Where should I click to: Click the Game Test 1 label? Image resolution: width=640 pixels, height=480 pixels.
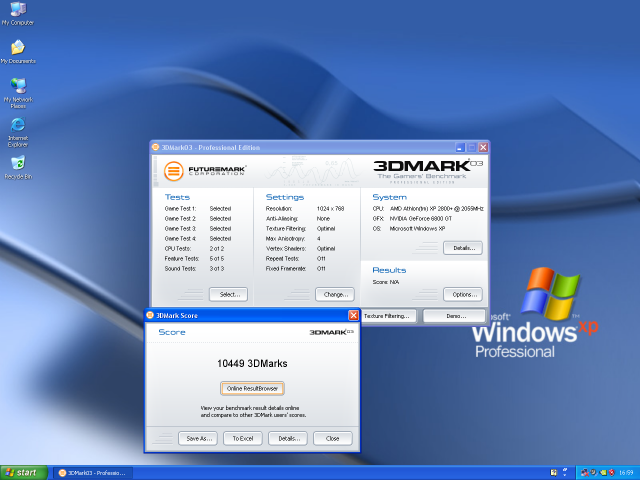click(180, 209)
